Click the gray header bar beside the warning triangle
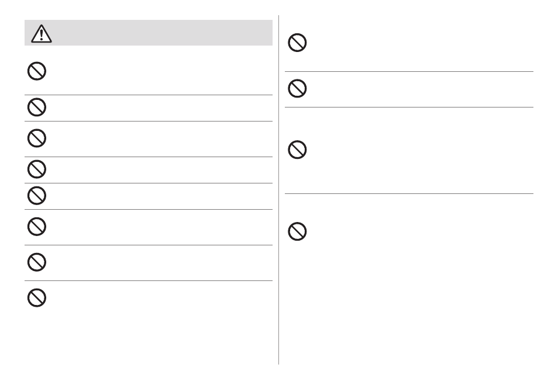 coord(162,33)
